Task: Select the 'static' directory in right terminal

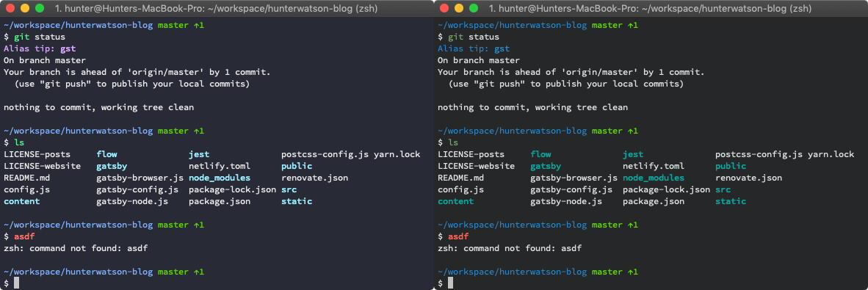Action: pos(731,201)
